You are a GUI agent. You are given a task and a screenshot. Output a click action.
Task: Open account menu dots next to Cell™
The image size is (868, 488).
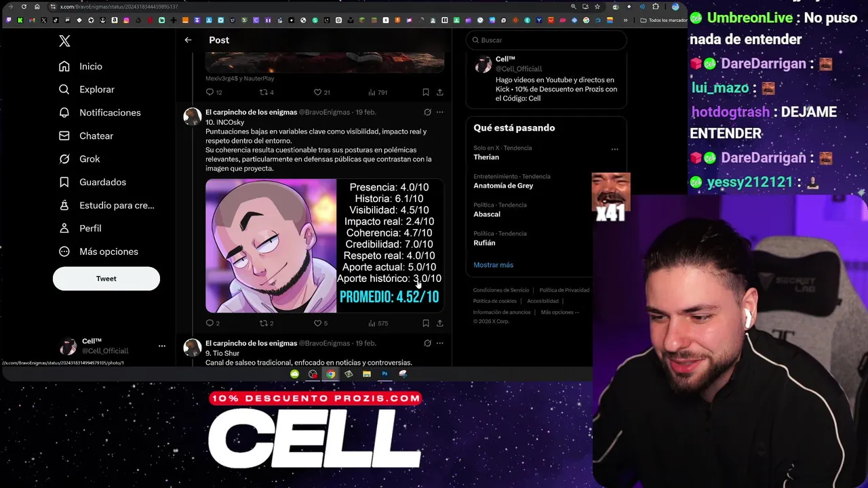point(161,346)
